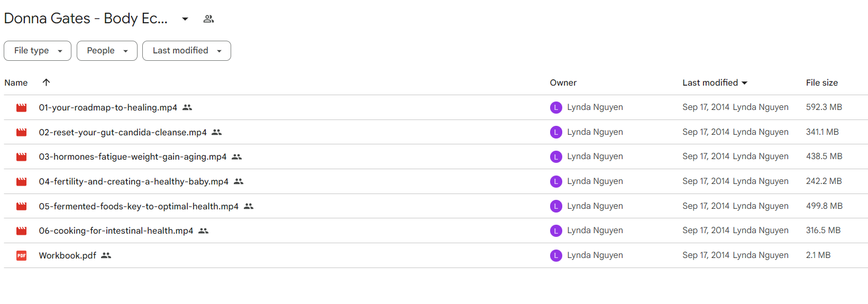
Task: Expand the Last modified filter chip
Action: pyautogui.click(x=186, y=51)
